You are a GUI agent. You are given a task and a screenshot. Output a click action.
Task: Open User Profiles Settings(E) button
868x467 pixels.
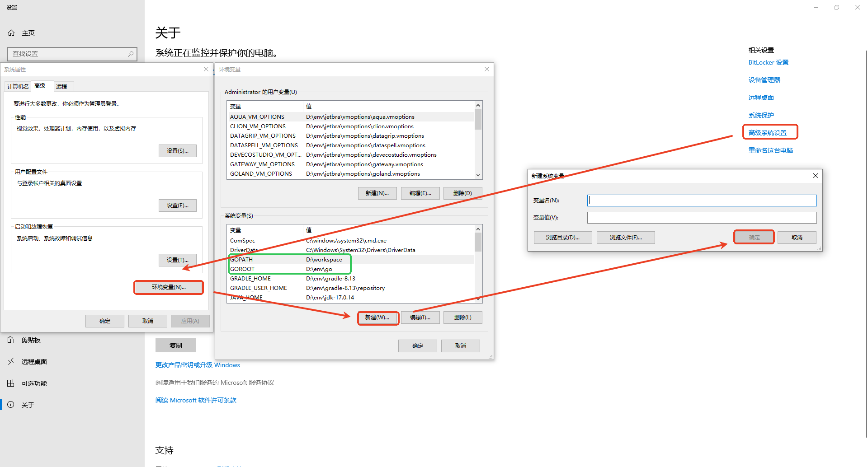coord(178,205)
